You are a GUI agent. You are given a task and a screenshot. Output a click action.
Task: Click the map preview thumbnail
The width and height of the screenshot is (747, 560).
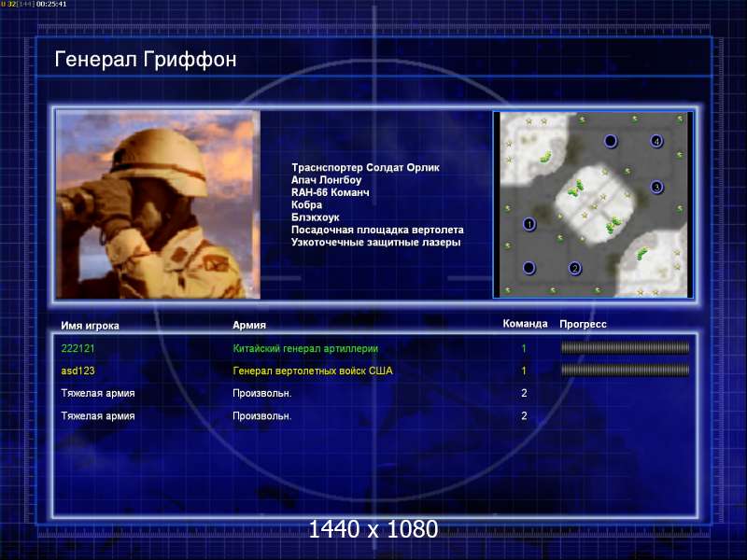(x=593, y=204)
